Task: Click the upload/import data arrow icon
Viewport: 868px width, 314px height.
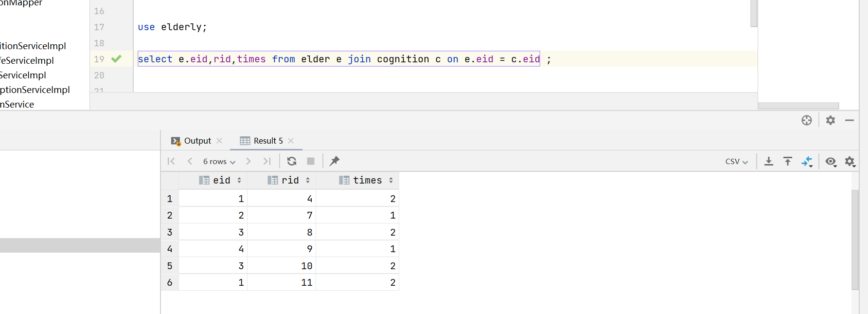Action: pos(788,161)
